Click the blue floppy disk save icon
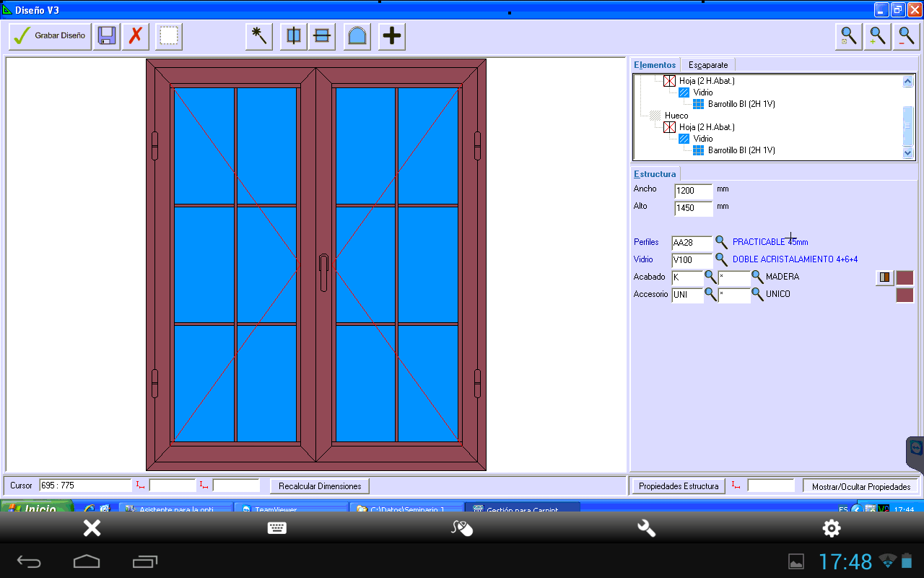Viewport: 924px width, 578px height. [x=107, y=36]
